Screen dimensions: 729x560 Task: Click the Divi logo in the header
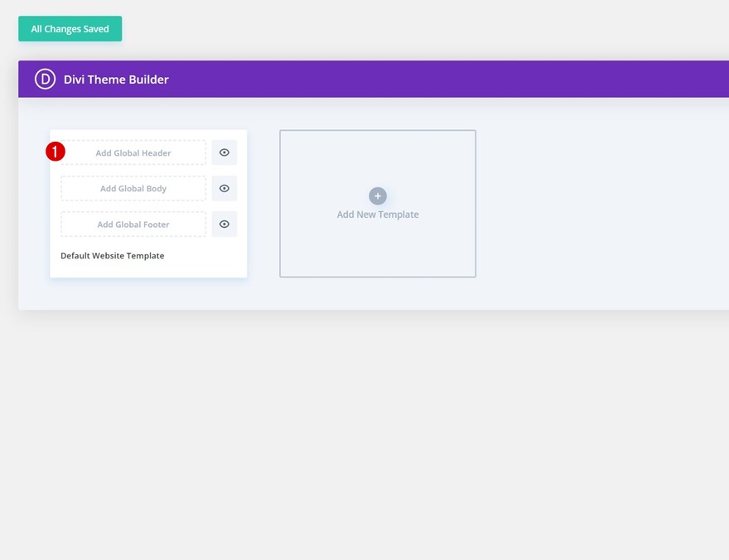click(x=45, y=79)
